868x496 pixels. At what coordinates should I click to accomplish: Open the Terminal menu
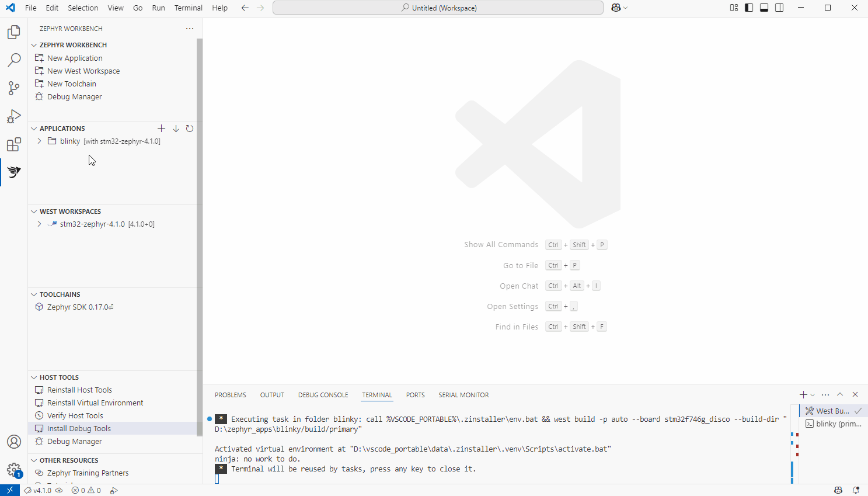(188, 8)
